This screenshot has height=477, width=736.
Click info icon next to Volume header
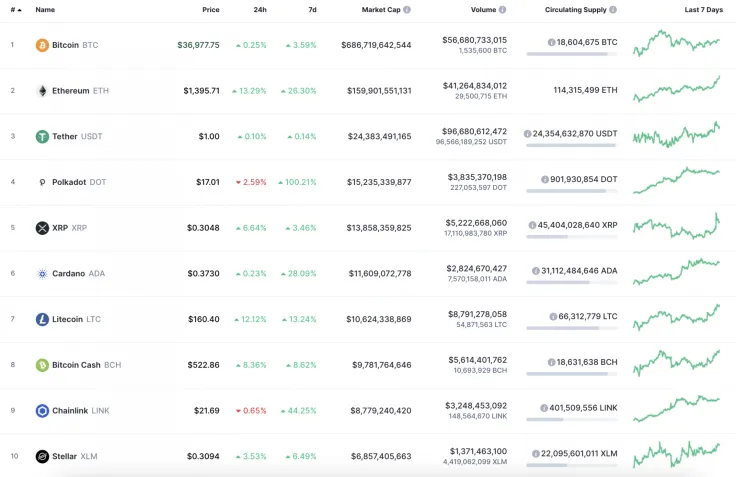[x=502, y=9]
